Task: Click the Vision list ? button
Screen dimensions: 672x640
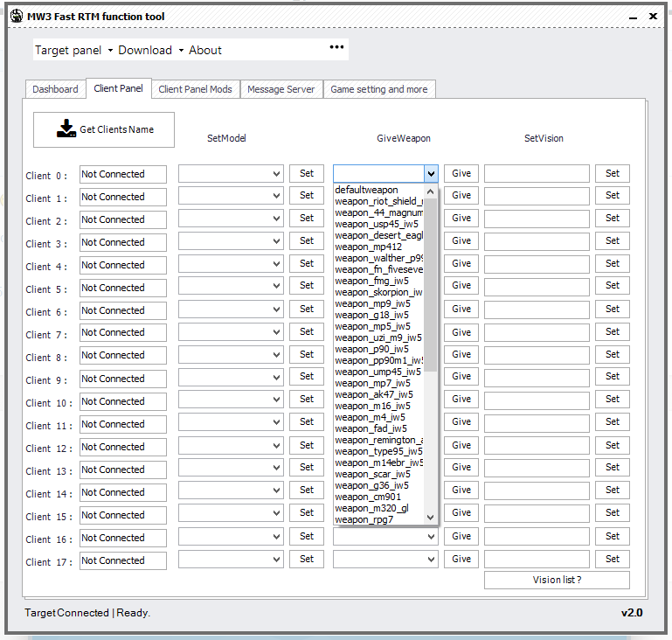Action: click(557, 580)
